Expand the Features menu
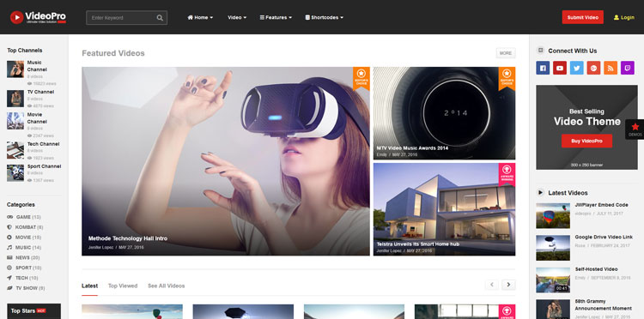 click(276, 18)
